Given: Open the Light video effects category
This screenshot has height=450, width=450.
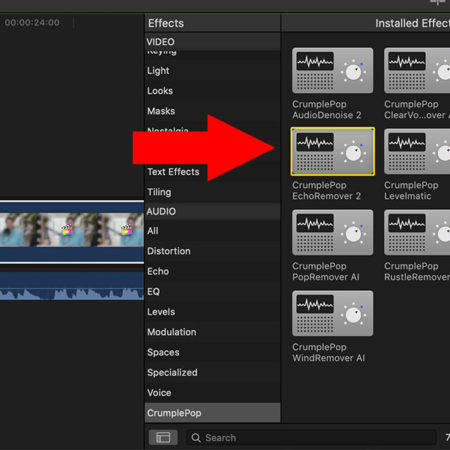Looking at the screenshot, I should point(212,71).
